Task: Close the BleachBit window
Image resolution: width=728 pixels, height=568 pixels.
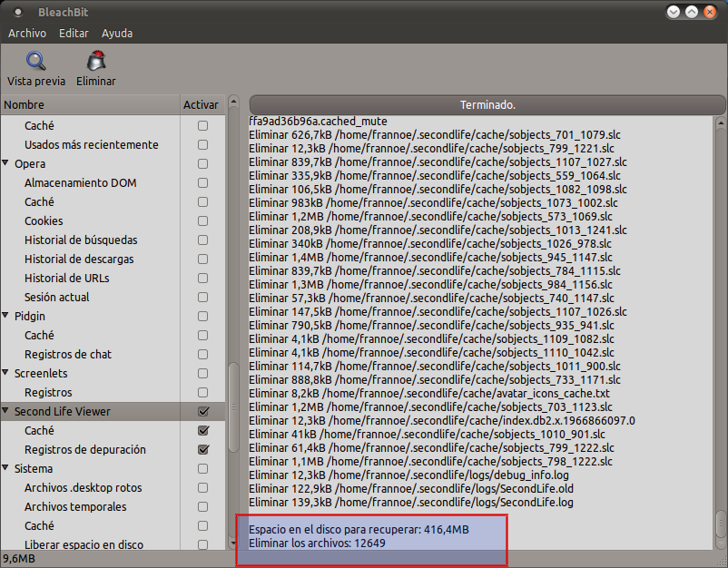Action: pyautogui.click(x=710, y=12)
